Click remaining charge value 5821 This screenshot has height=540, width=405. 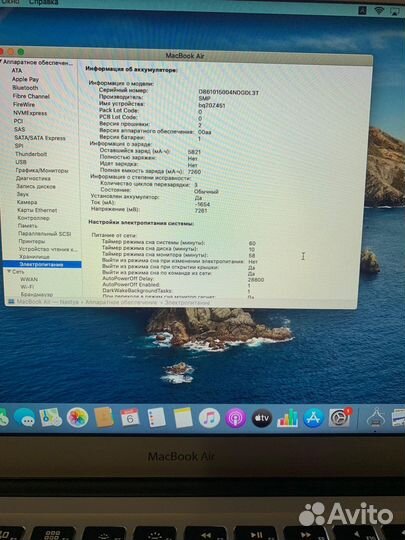coord(194,152)
